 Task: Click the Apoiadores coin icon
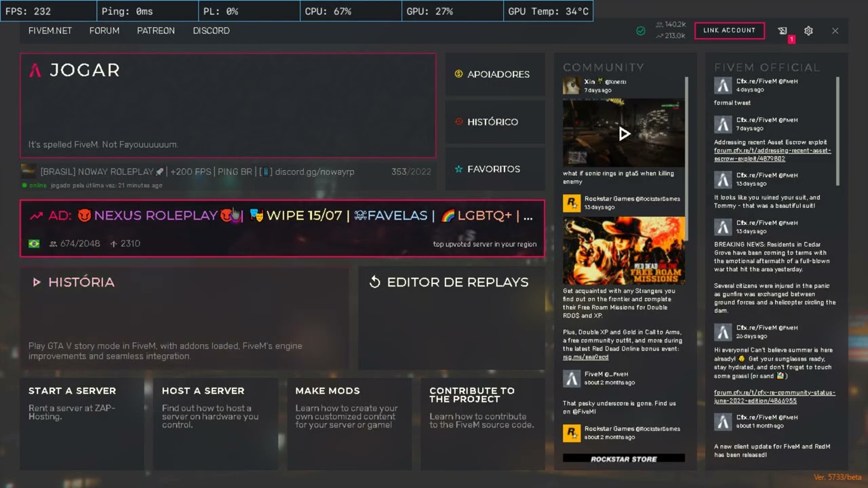point(458,75)
